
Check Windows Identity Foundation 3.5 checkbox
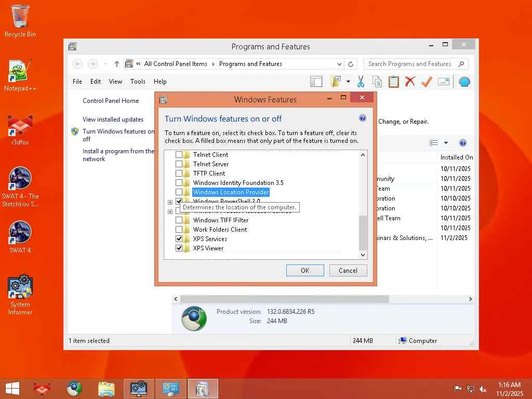(x=179, y=182)
